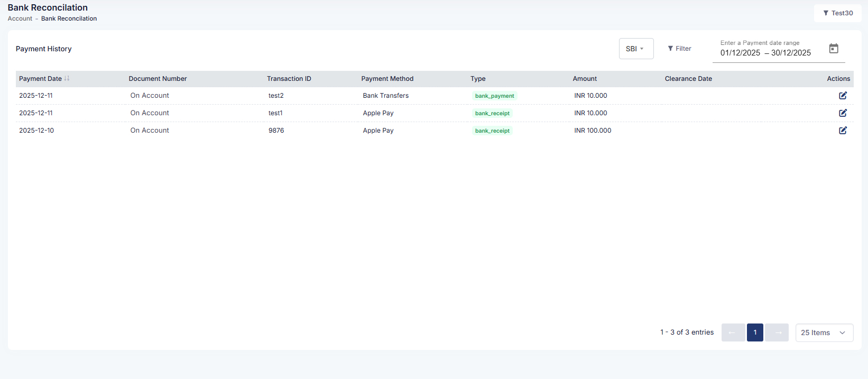Expand the 25 Items page size dropdown
The height and width of the screenshot is (379, 868).
[x=824, y=332]
